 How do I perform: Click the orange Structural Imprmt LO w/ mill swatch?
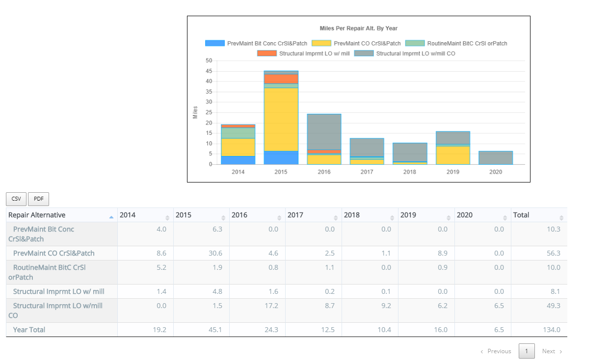click(x=267, y=53)
